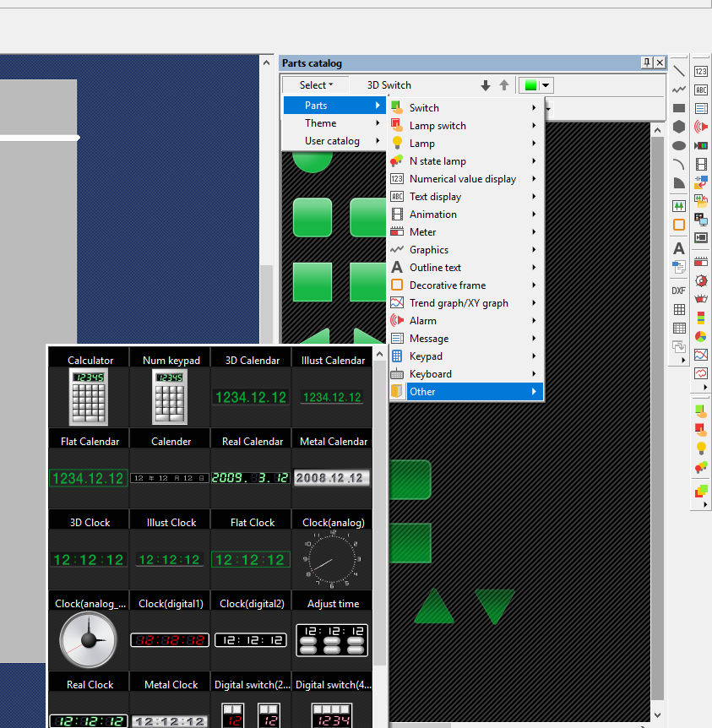Choose Trend graph/XY graph menu entry
Viewport: 712px width, 728px height.
[466, 302]
